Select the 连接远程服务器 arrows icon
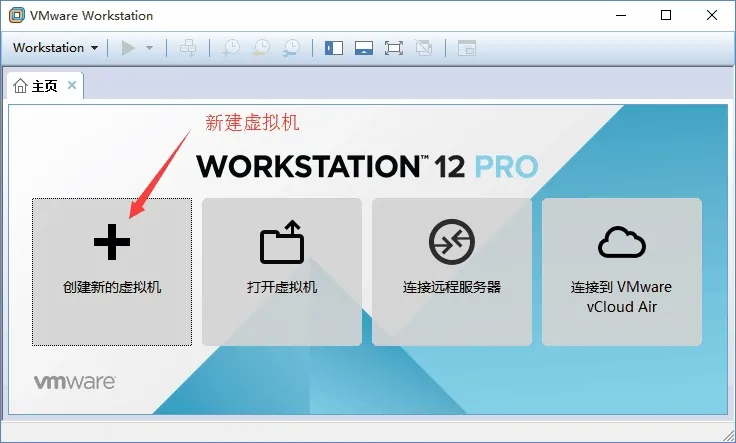736x443 pixels. [452, 242]
